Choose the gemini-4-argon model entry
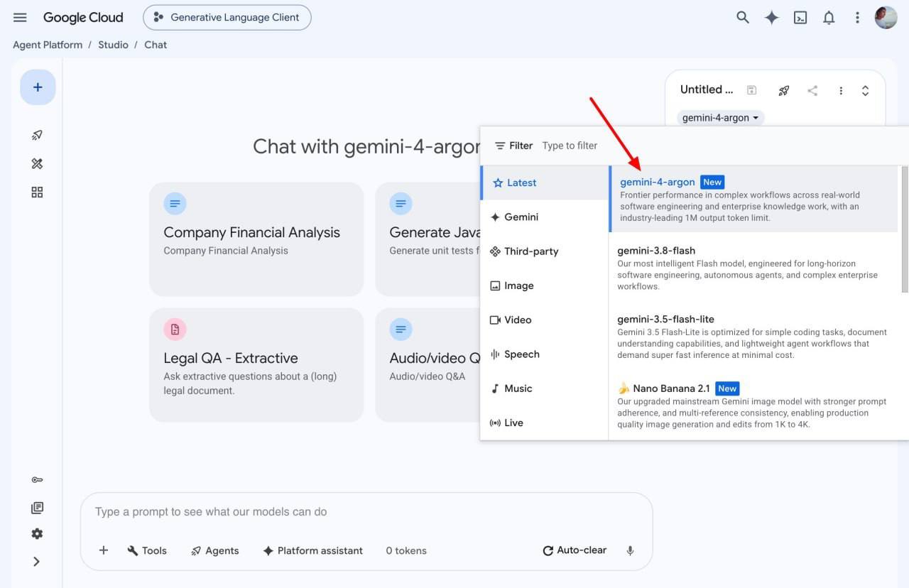 [754, 199]
